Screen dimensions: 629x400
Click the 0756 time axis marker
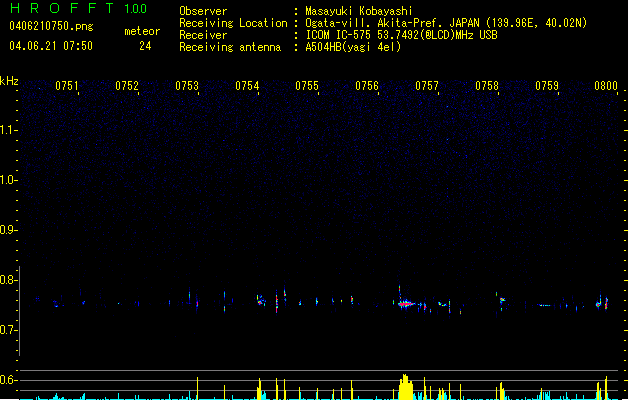tap(367, 86)
